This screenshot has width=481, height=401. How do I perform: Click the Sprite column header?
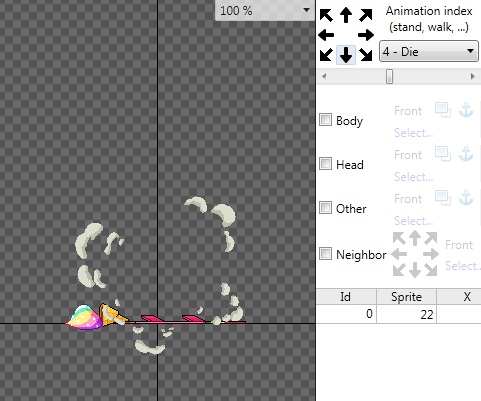tap(406, 296)
